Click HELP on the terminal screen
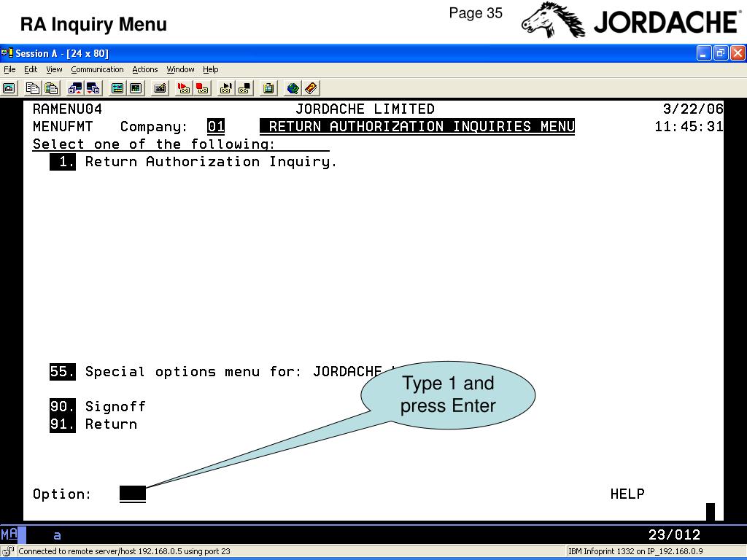 click(627, 494)
